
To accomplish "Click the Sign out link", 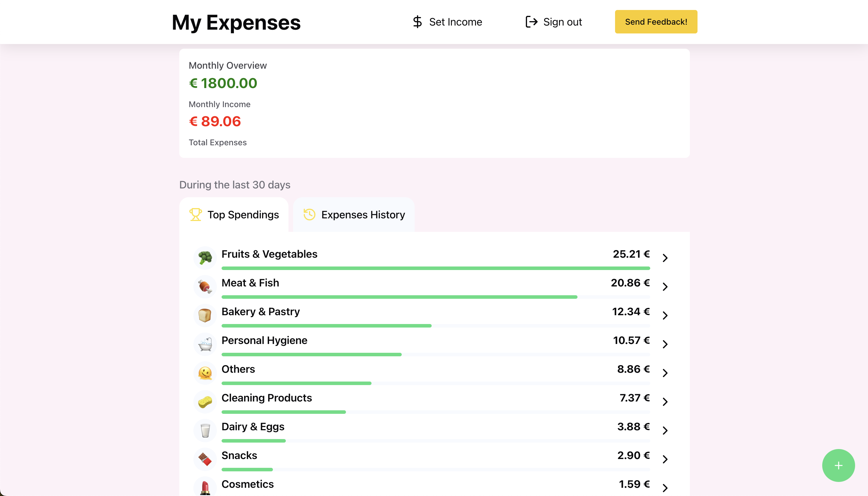I will click(554, 22).
